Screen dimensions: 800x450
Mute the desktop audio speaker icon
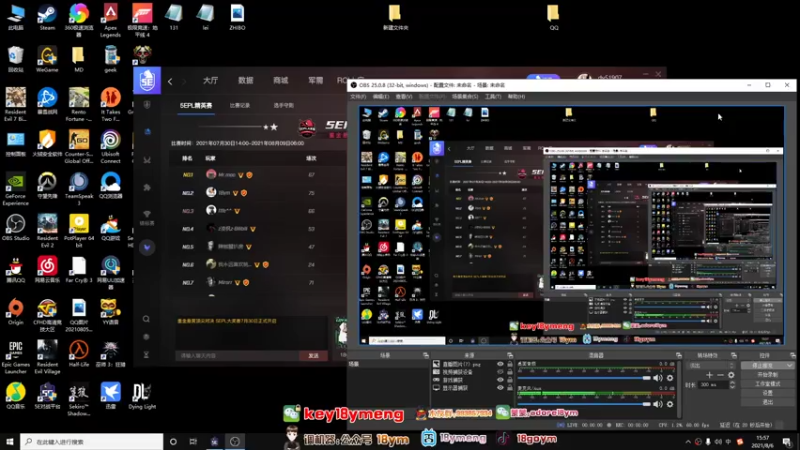658,378
